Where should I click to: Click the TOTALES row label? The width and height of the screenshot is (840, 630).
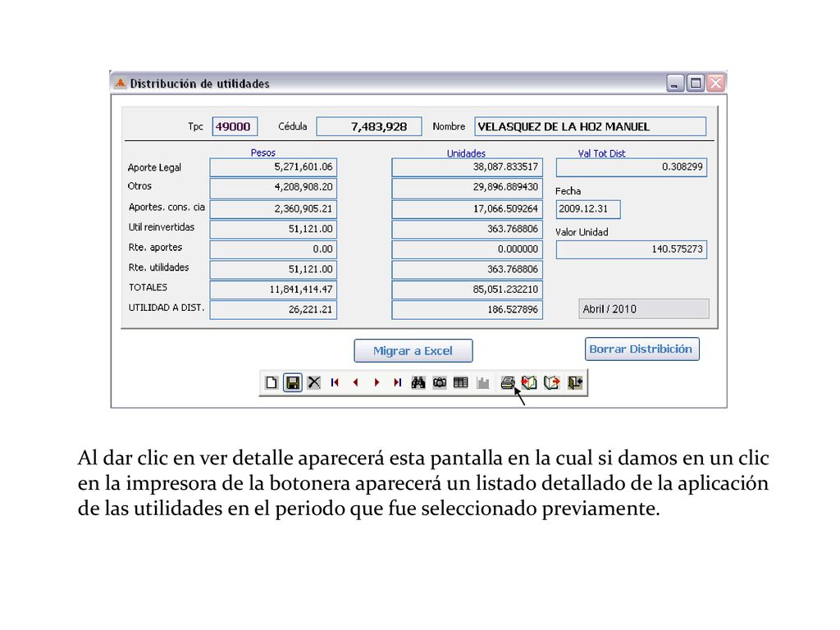click(x=148, y=287)
